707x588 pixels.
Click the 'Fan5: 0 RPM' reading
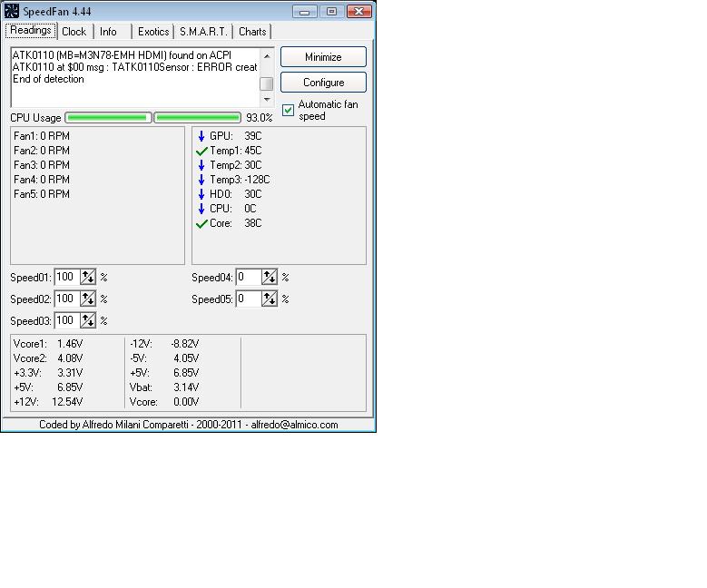(42, 194)
